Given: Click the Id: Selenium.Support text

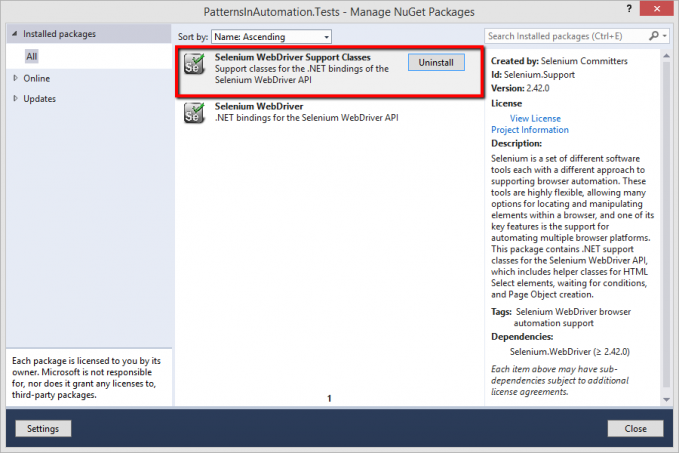Looking at the screenshot, I should tap(533, 74).
